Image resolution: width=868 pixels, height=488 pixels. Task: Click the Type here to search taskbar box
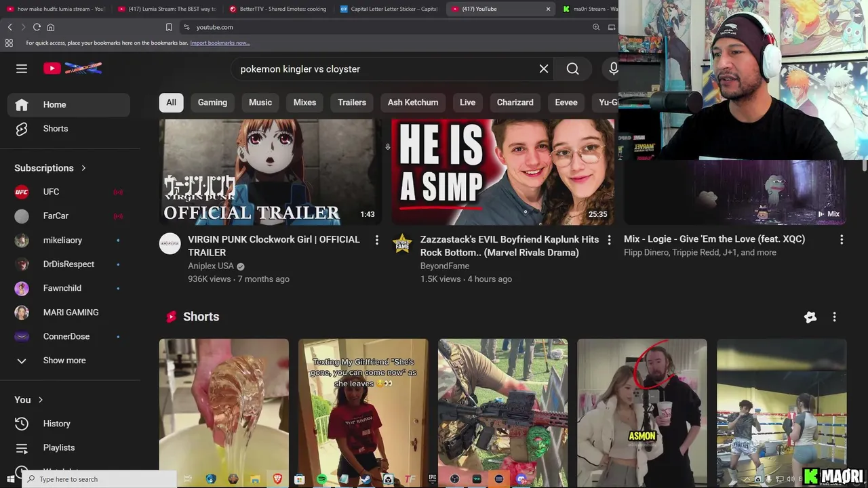pyautogui.click(x=100, y=479)
